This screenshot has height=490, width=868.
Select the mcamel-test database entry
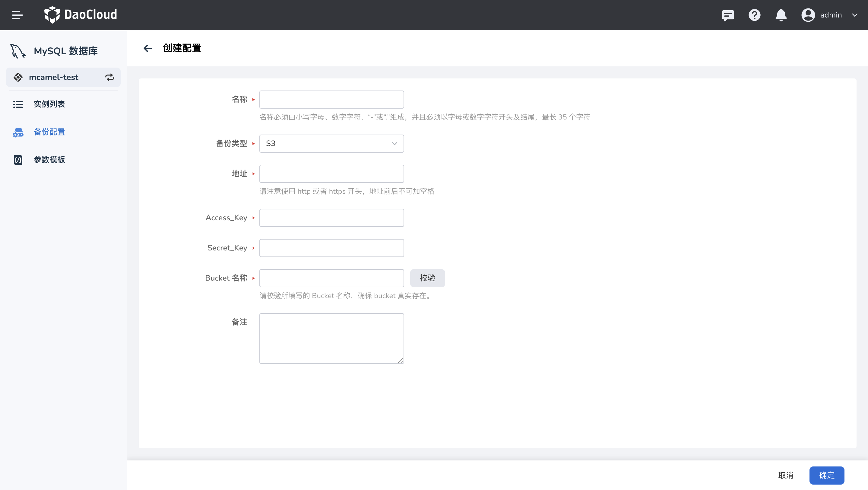tap(54, 77)
